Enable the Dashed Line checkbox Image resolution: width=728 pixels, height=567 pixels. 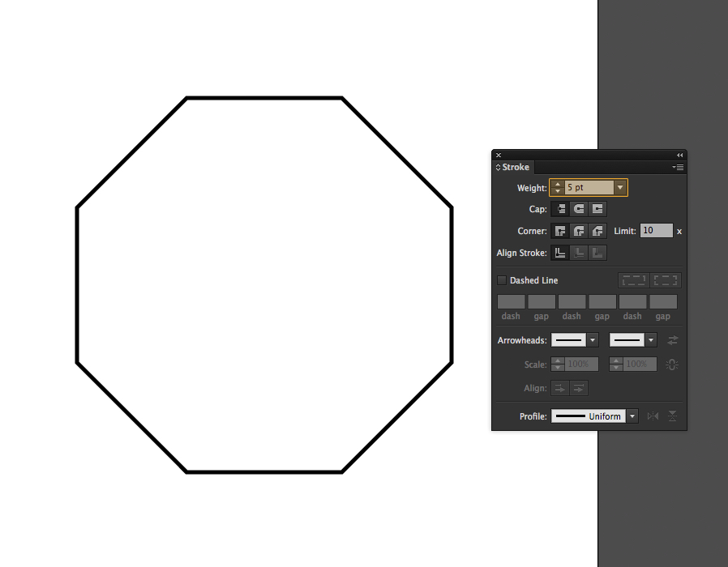pos(502,280)
